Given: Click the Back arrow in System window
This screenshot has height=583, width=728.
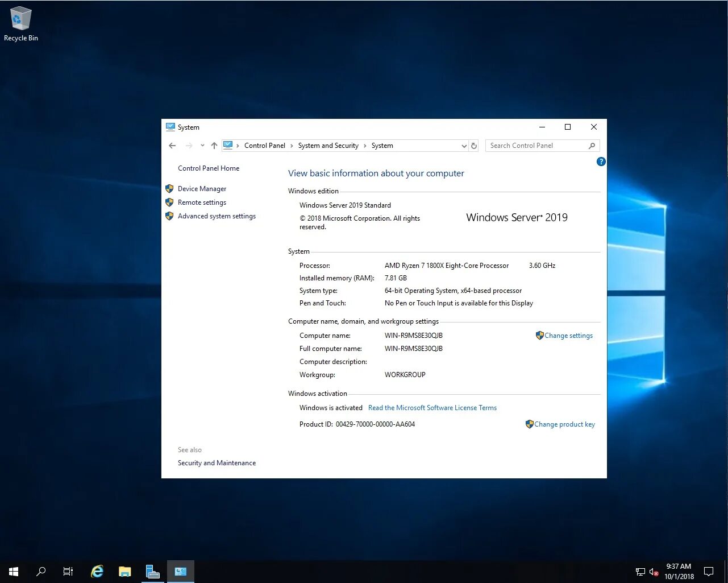Looking at the screenshot, I should click(x=172, y=146).
